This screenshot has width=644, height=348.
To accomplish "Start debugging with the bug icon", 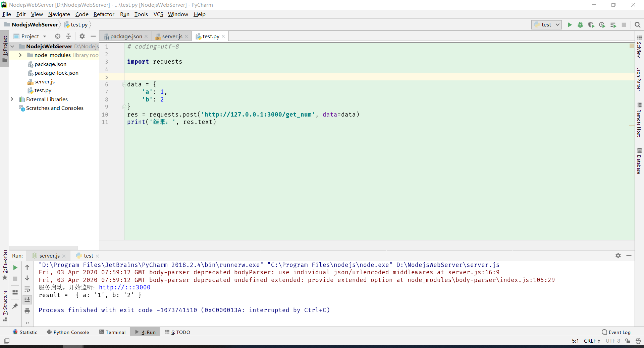I will (580, 25).
